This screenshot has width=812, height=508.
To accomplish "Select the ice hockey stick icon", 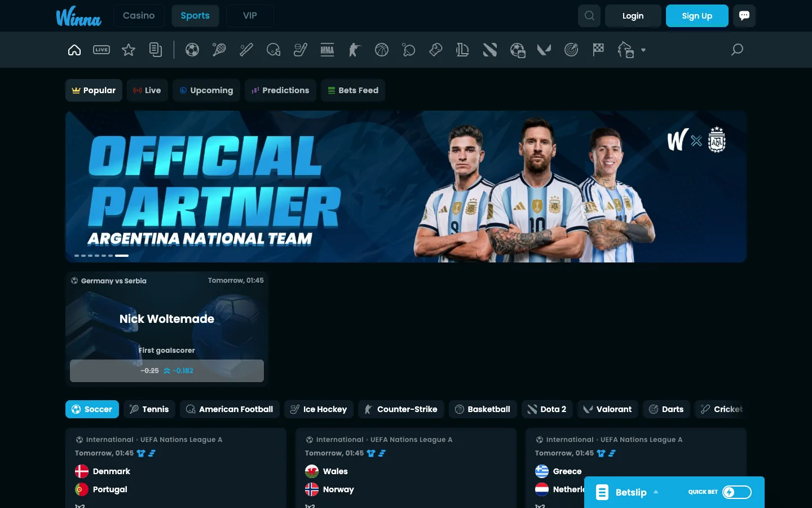I will [x=301, y=50].
